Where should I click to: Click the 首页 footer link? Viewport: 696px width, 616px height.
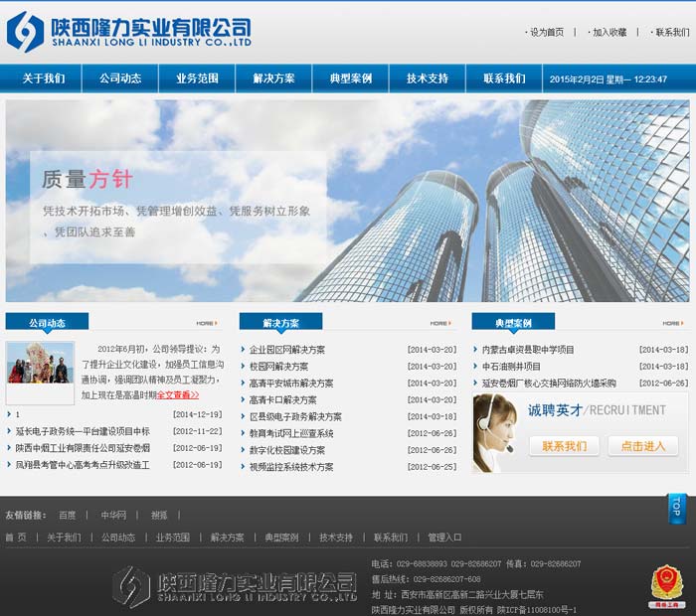pyautogui.click(x=16, y=538)
